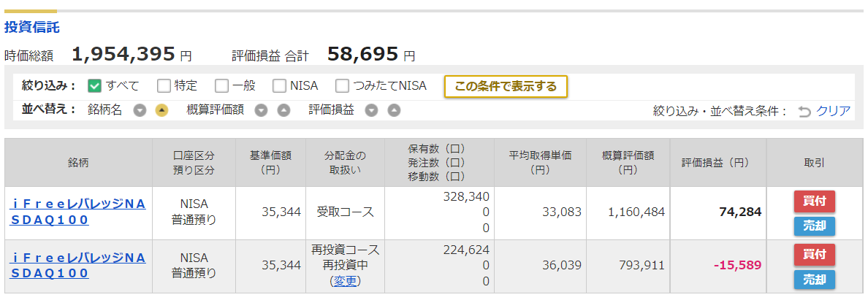Screen dimensions: 868x300
Task: Click 評価損益（円） column header
Action: [718, 163]
